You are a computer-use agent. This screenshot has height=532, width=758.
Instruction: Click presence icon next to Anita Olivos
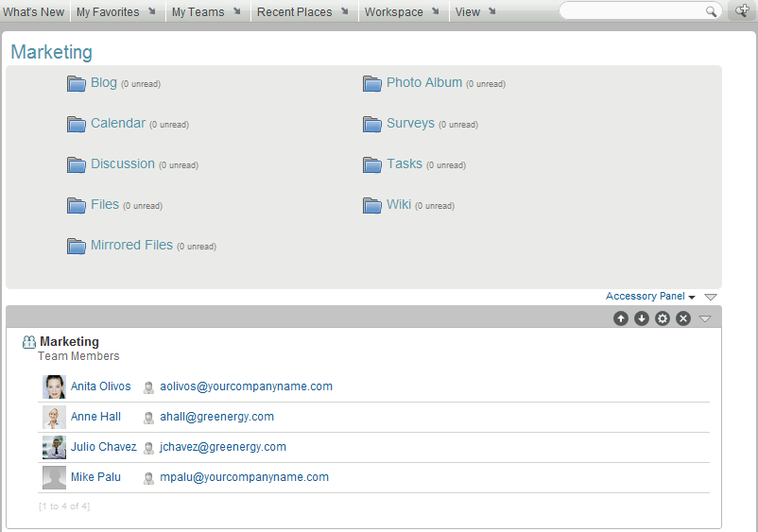[149, 387]
